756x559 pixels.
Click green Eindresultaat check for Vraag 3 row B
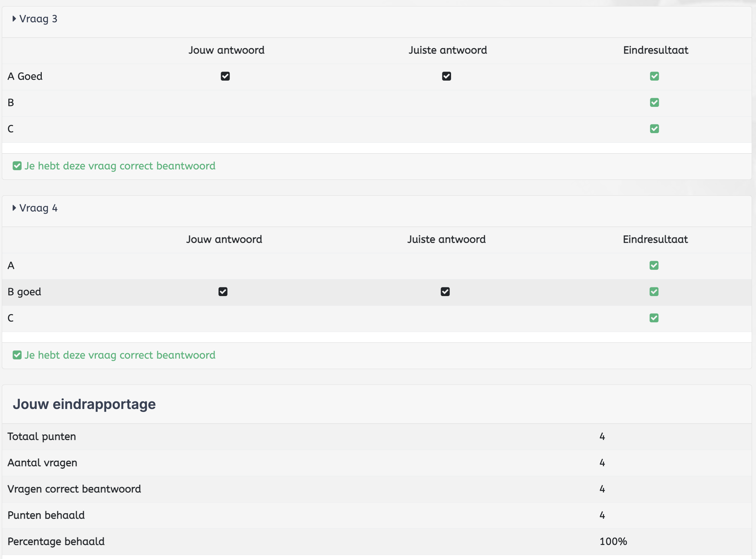654,103
